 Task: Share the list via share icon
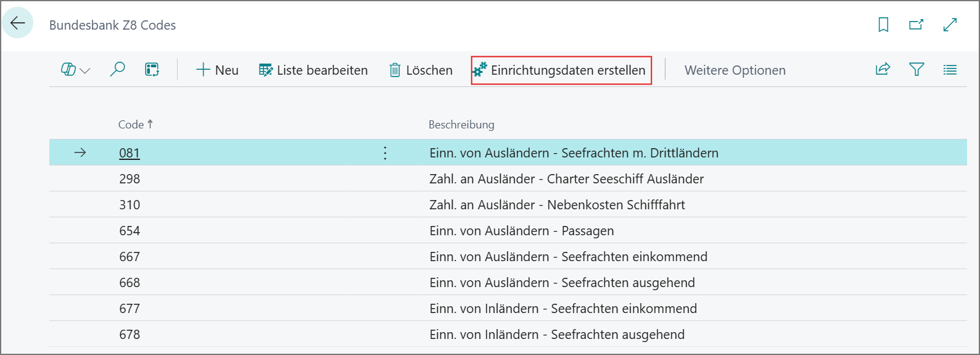[883, 69]
